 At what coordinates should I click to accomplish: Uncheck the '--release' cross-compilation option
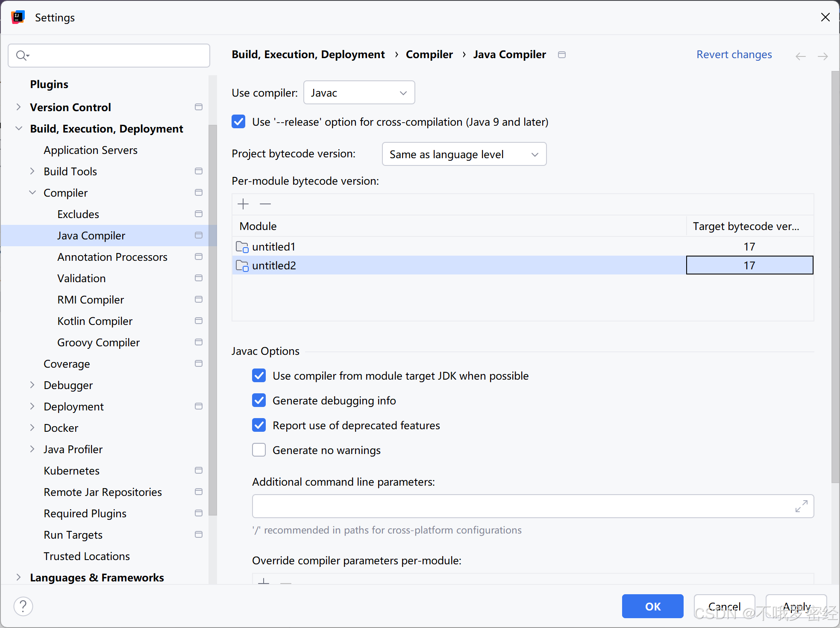(x=239, y=122)
